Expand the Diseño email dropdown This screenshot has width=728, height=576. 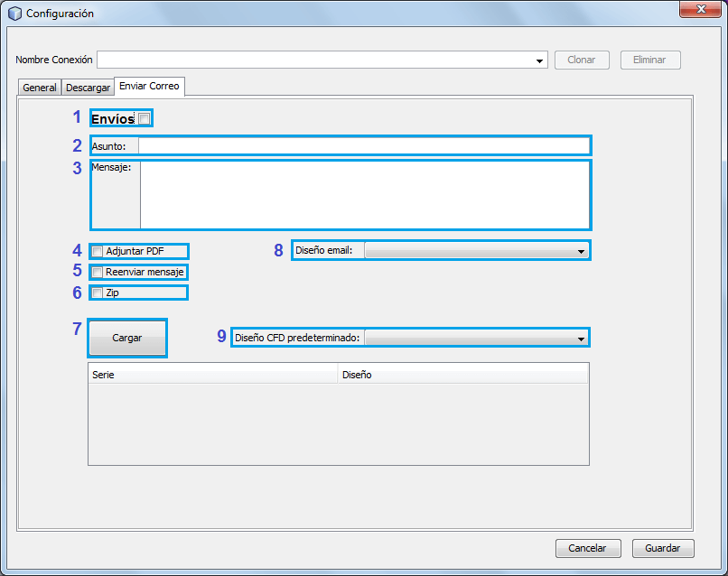point(581,251)
